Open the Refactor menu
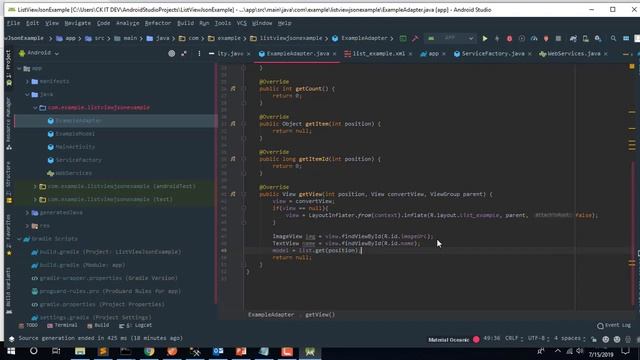Viewport: 640px width, 360px height. click(x=158, y=23)
